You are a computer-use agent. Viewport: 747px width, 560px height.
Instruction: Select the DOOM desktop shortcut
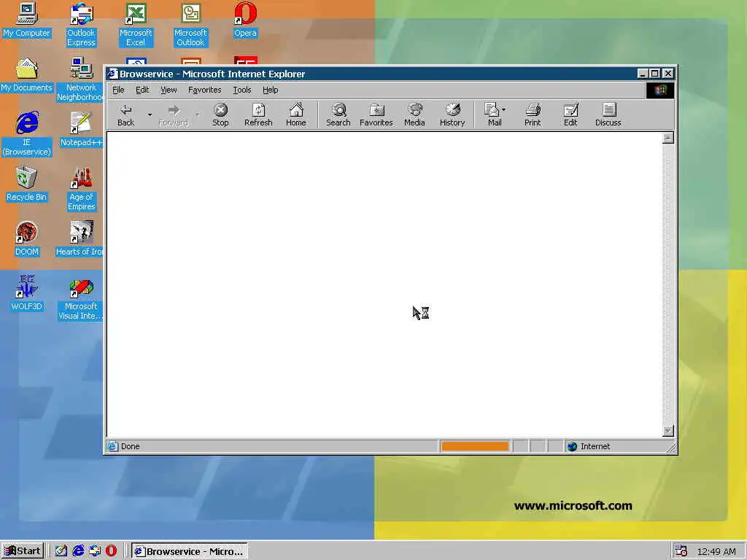pyautogui.click(x=26, y=238)
